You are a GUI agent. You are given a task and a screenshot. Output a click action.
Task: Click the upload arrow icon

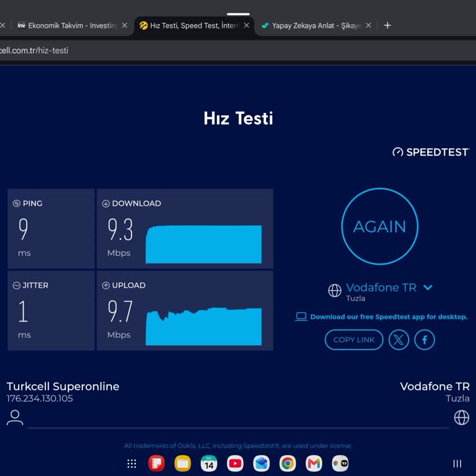(x=105, y=285)
